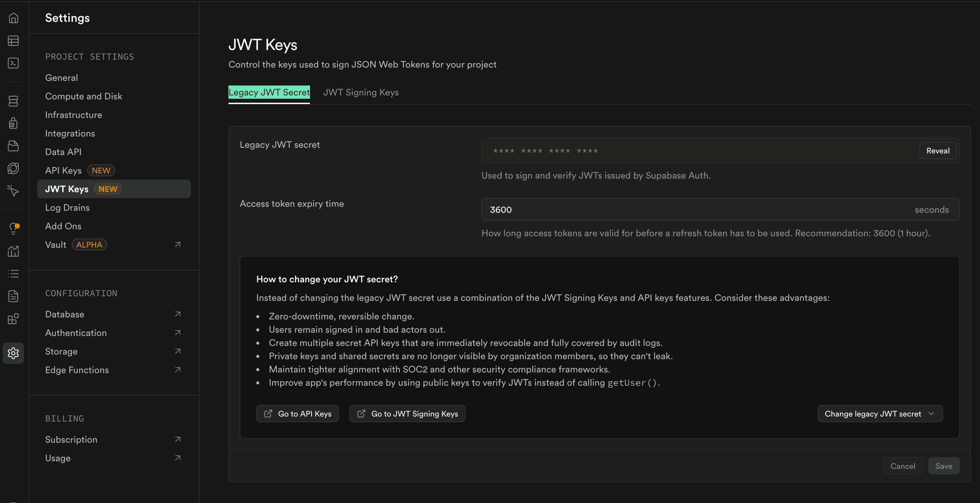Image resolution: width=980 pixels, height=503 pixels.
Task: Reveal the Legacy JWT secret
Action: tap(937, 150)
